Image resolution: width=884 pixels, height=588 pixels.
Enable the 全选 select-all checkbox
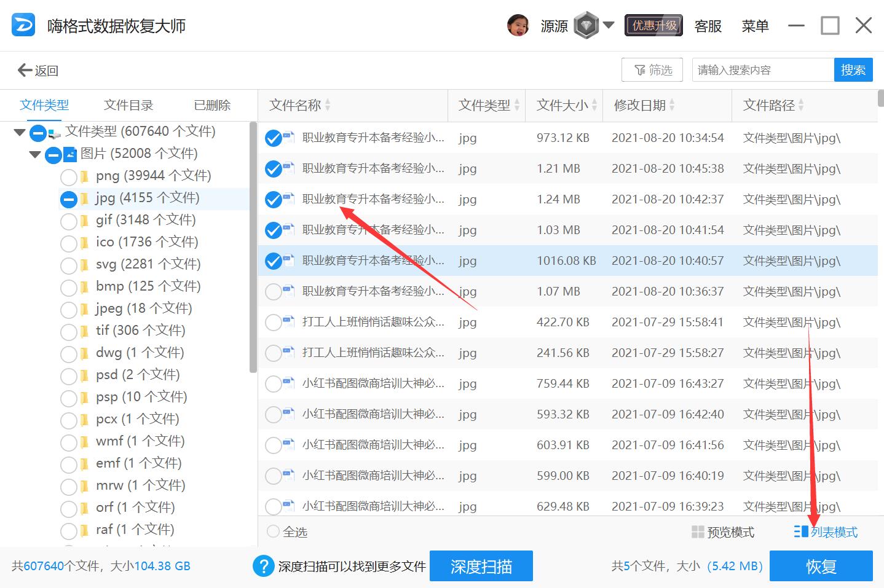[273, 531]
